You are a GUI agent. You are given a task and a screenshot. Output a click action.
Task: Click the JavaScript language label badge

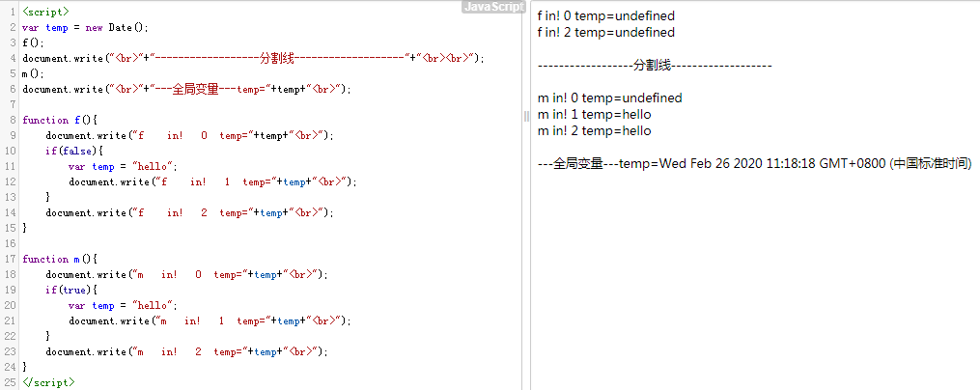492,7
